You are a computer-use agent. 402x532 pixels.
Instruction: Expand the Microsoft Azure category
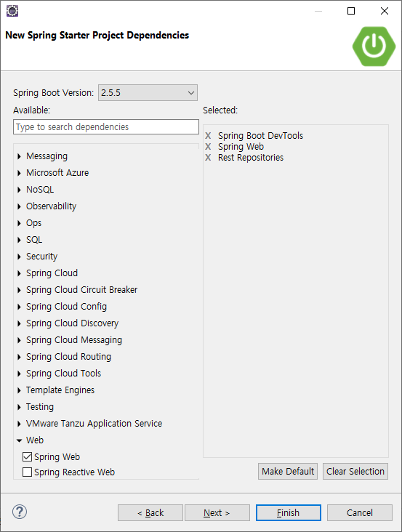19,173
